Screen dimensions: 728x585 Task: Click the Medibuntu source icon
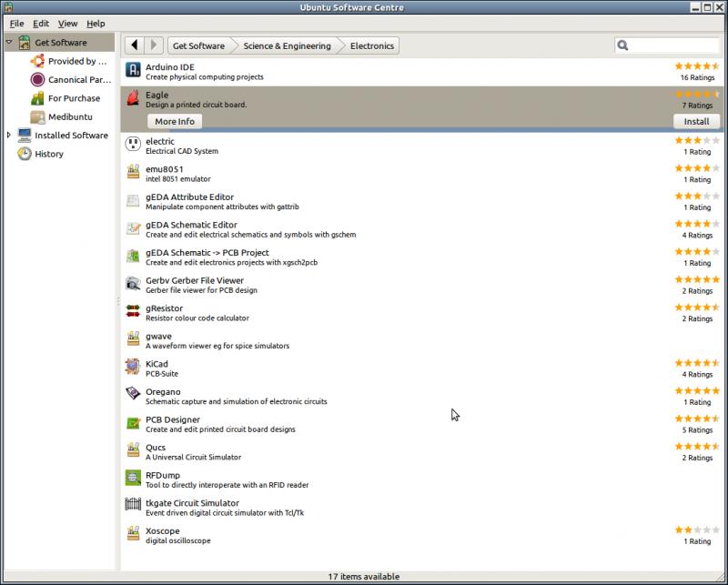coord(37,116)
